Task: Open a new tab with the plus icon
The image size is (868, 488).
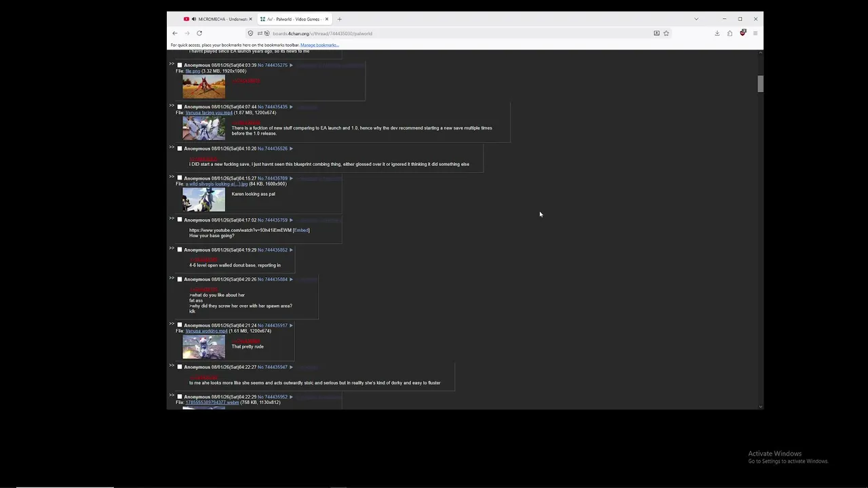Action: tap(340, 19)
